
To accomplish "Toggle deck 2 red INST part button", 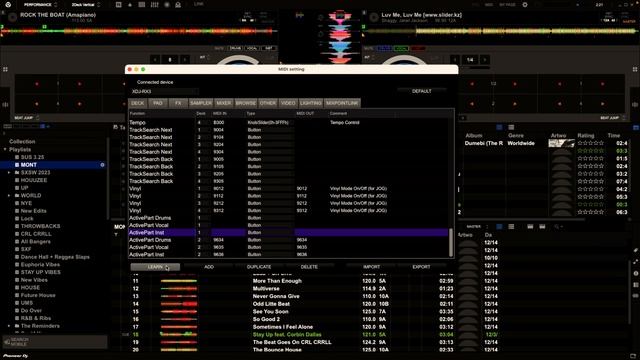I will [418, 48].
